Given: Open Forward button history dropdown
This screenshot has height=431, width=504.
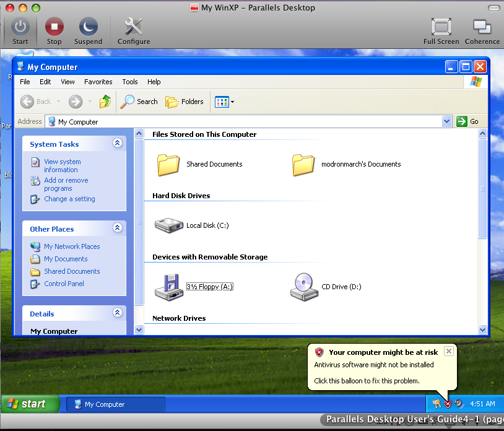Looking at the screenshot, I should click(90, 102).
